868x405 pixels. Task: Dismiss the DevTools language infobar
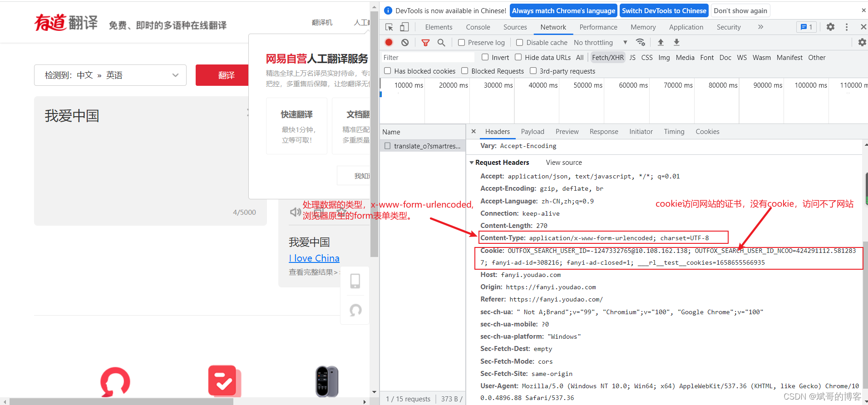(863, 10)
